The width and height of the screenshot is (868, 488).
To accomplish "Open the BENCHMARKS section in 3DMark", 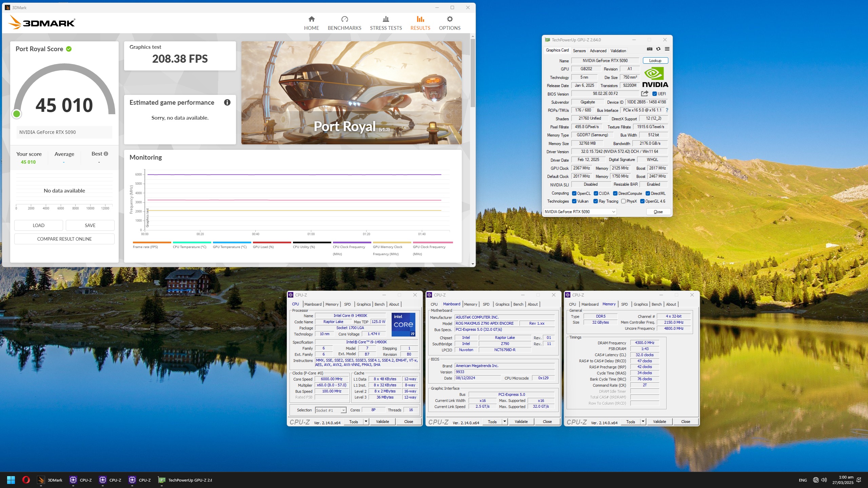I will 344,23.
